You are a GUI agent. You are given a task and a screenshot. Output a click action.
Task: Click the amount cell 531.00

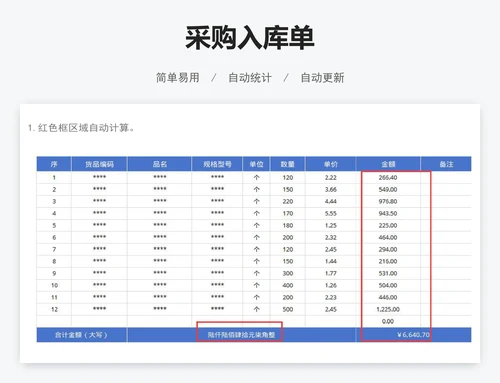(x=388, y=273)
